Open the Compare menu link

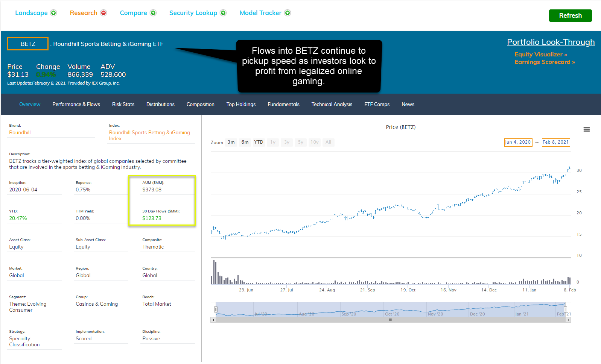tap(133, 13)
